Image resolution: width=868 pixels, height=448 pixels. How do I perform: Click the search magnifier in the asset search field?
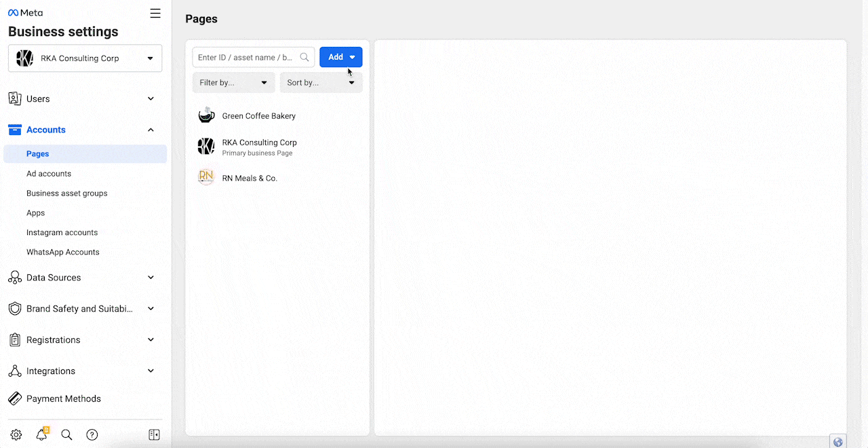coord(304,58)
